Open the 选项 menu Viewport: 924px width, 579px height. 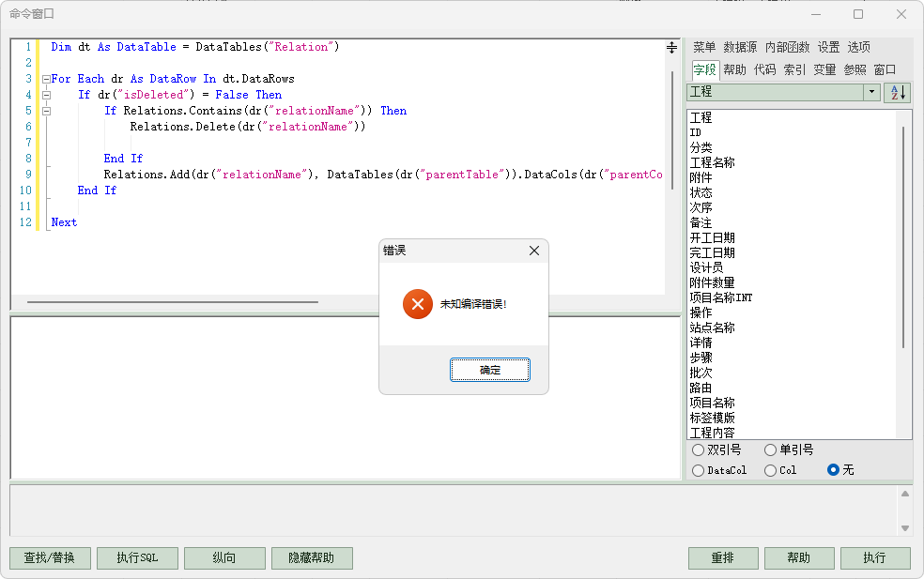[x=858, y=47]
